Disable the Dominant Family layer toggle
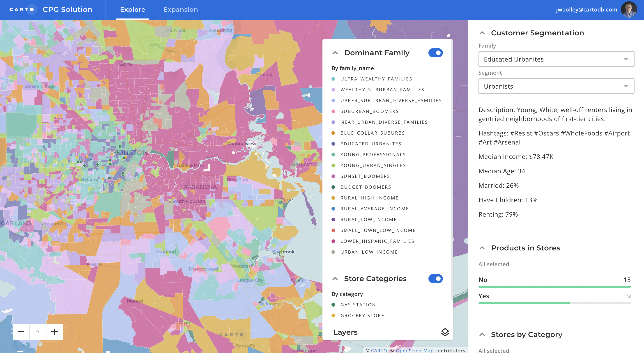 [x=435, y=53]
